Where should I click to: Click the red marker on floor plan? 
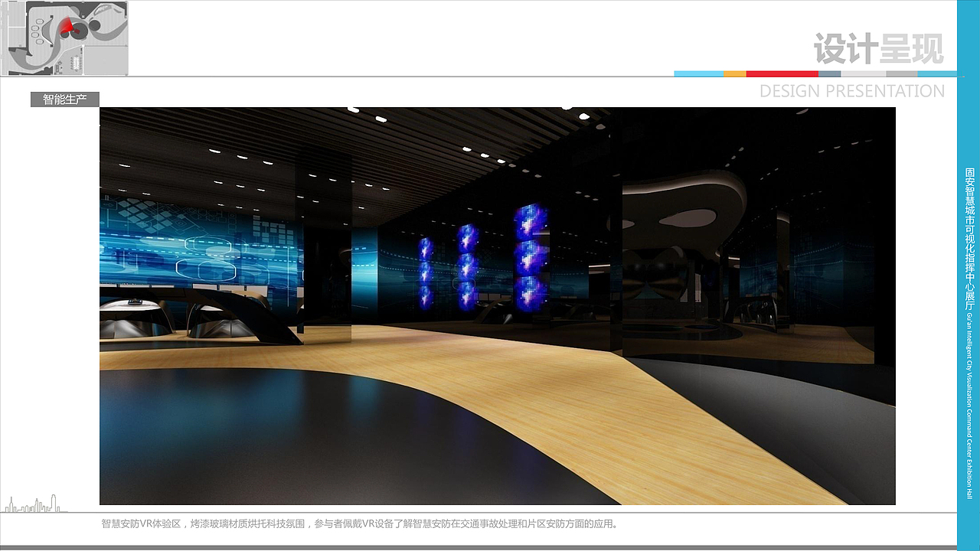pos(68,27)
